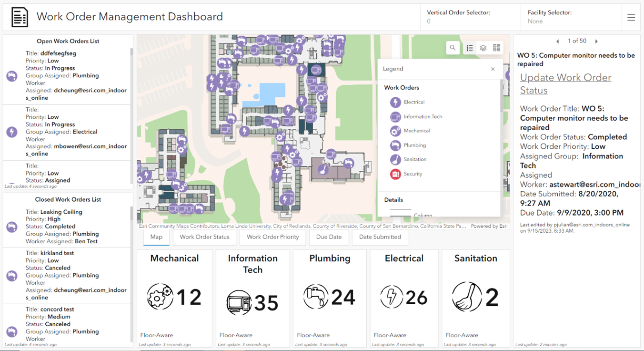Open the hamburger menu at top right
Image resolution: width=644 pixels, height=351 pixels.
pyautogui.click(x=631, y=17)
